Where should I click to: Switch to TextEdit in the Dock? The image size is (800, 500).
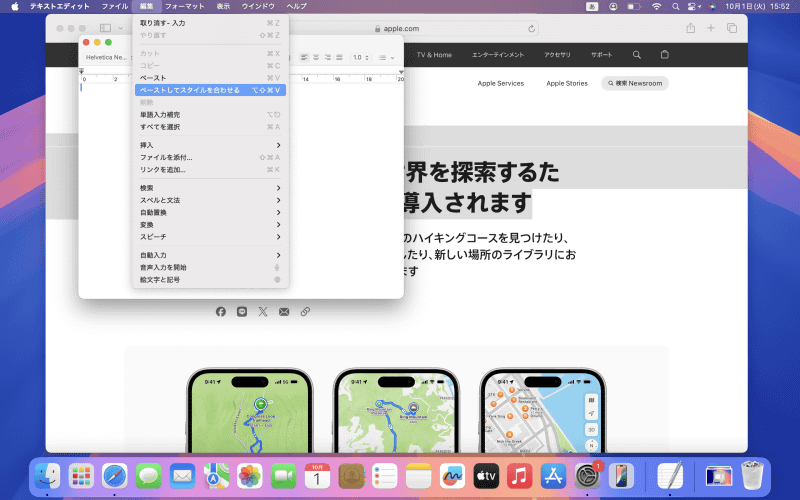(670, 476)
